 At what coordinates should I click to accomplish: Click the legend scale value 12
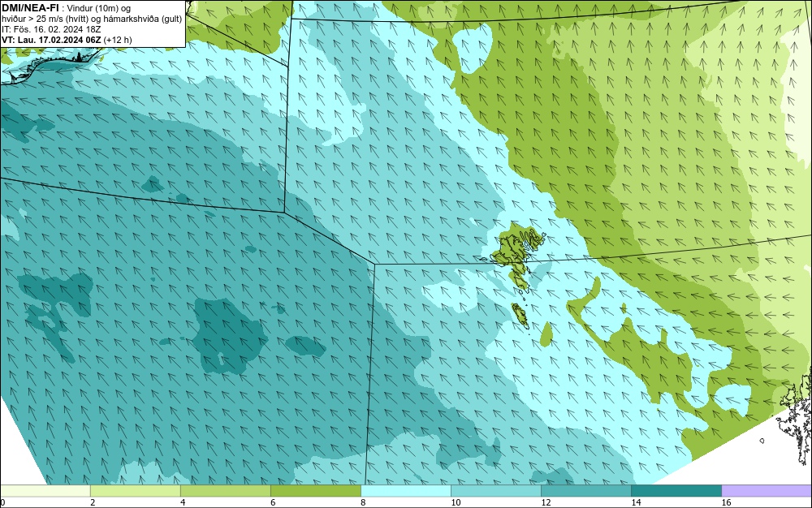546,502
